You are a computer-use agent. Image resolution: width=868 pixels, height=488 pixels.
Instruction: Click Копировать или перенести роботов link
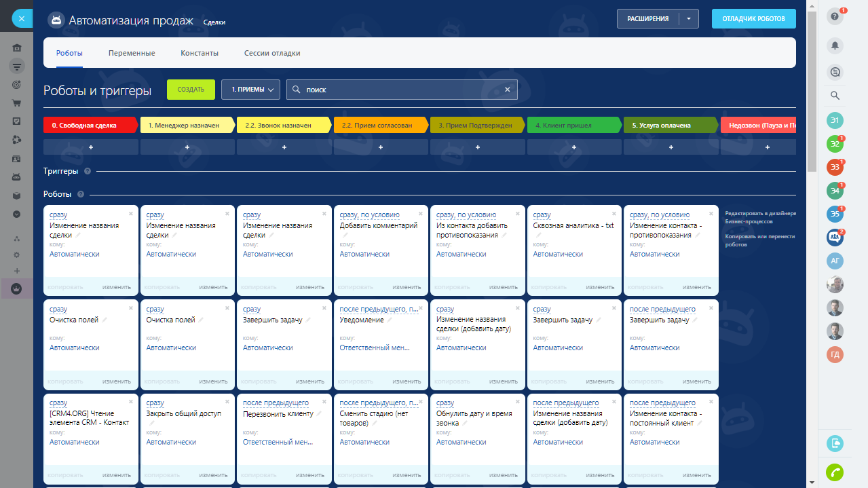point(759,240)
